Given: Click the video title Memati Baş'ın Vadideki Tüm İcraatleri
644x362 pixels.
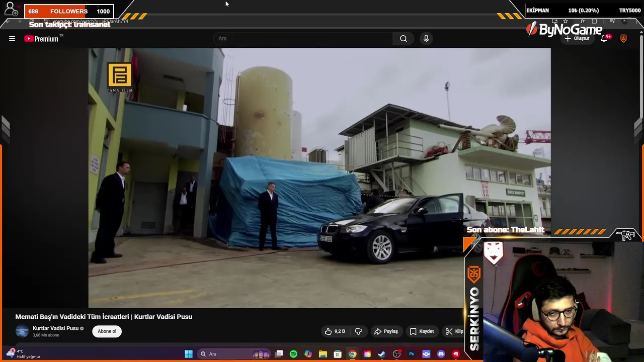Looking at the screenshot, I should click(x=104, y=317).
